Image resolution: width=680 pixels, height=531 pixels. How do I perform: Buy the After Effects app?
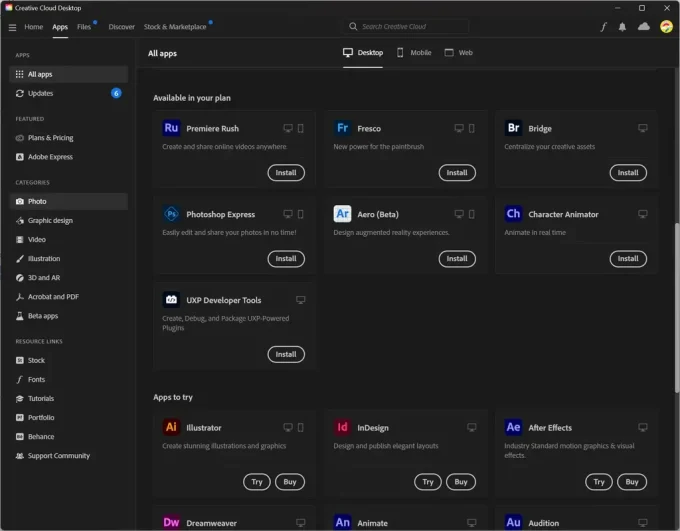(x=631, y=482)
